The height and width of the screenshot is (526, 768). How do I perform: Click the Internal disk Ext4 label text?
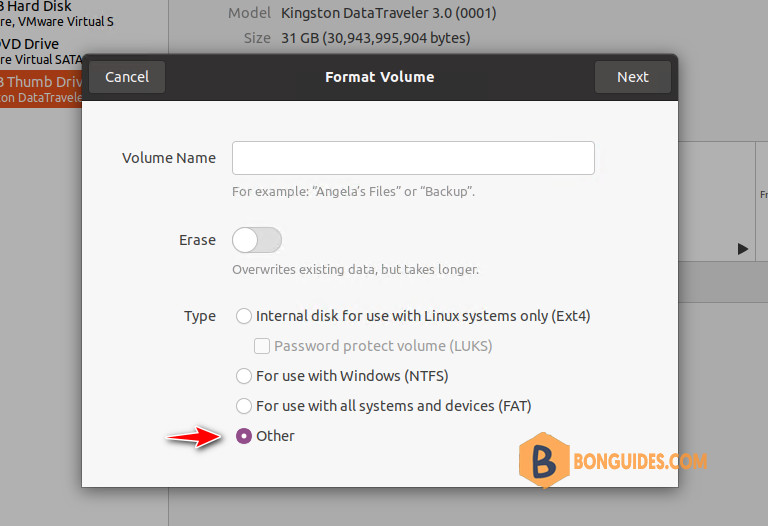423,316
